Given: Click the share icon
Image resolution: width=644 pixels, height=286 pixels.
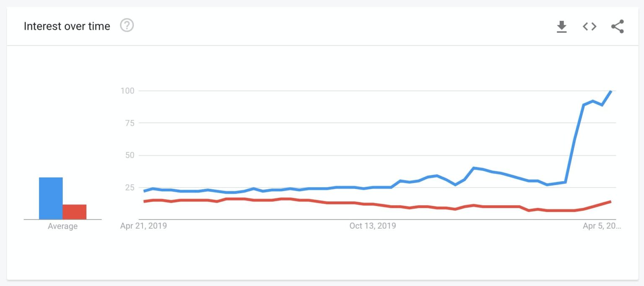Looking at the screenshot, I should click(x=617, y=26).
